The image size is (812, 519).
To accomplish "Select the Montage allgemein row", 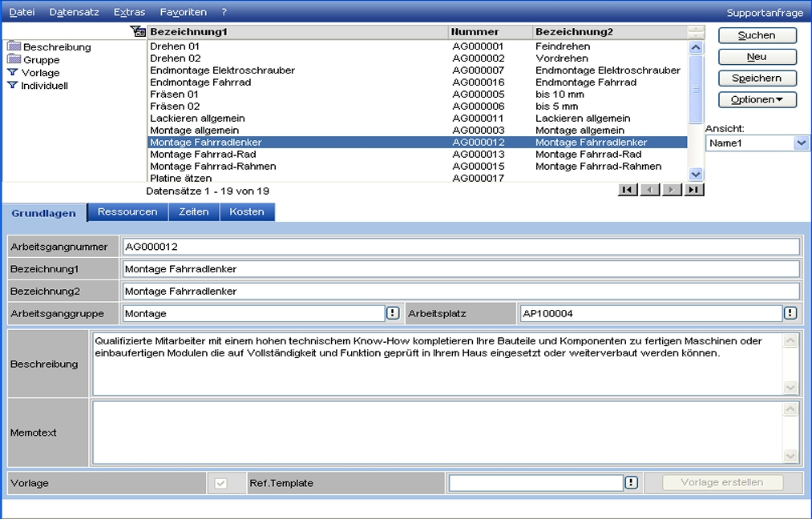I will point(418,130).
